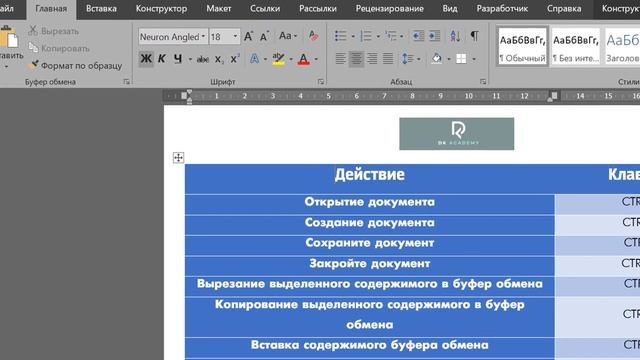Toggle subscript formatting
Image resolution: width=640 pixels, height=360 pixels.
(219, 59)
